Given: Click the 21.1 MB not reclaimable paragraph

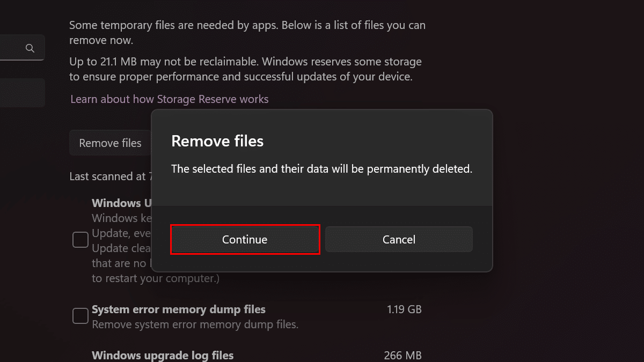Looking at the screenshot, I should 245,69.
